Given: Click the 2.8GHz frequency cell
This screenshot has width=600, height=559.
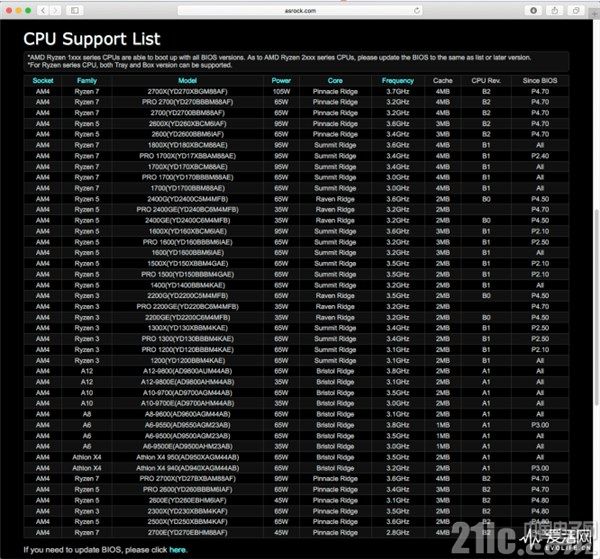Looking at the screenshot, I should click(x=398, y=533).
